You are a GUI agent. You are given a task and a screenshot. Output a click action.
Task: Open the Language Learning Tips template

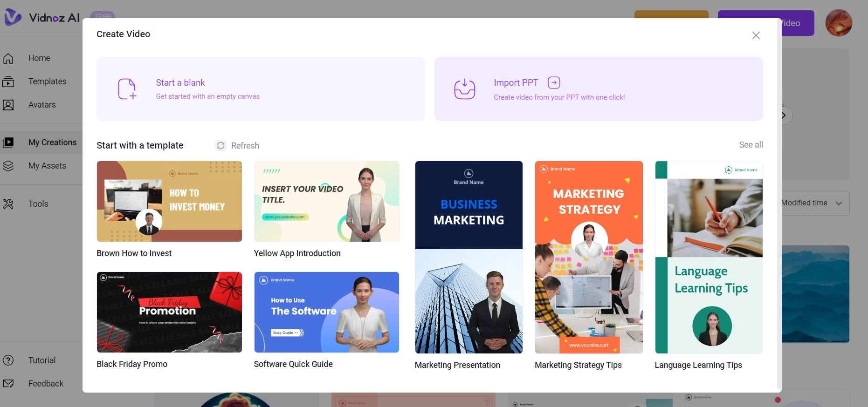[709, 258]
